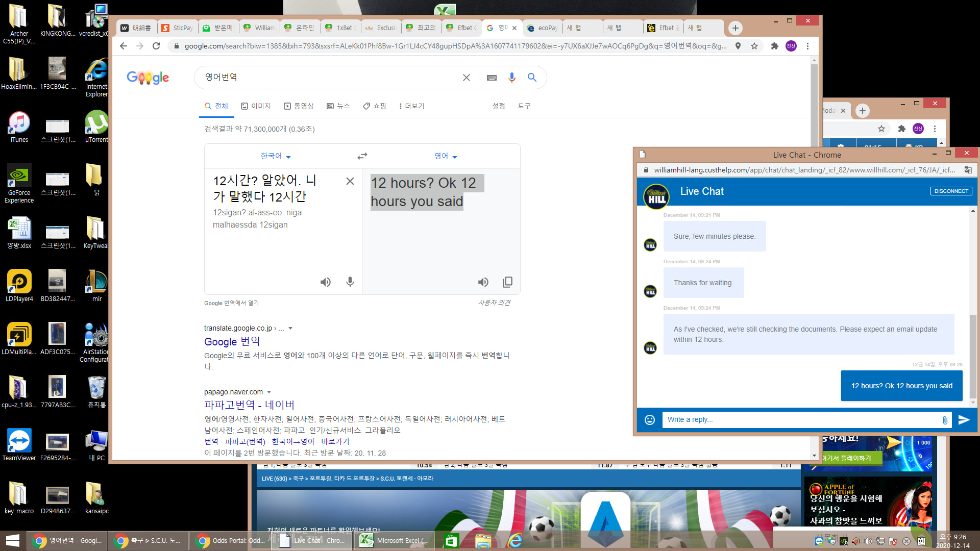Open the Google 번역 result link
Image resolution: width=980 pixels, height=551 pixels.
(x=232, y=341)
